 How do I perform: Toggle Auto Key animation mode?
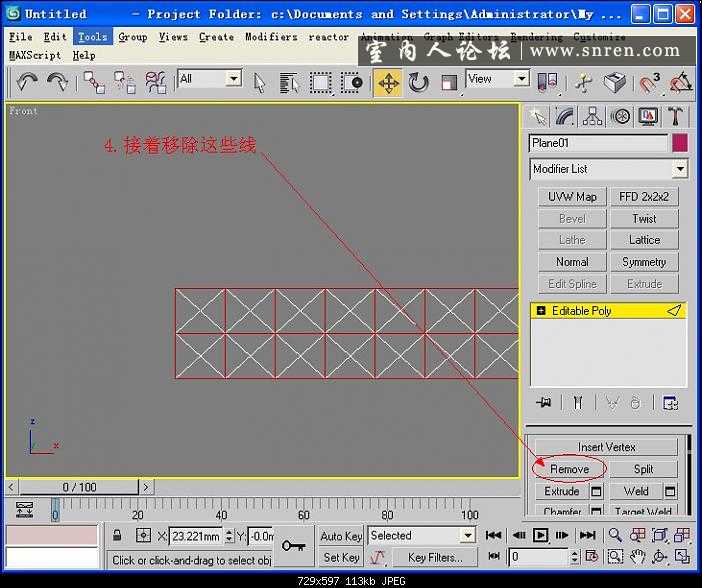(x=341, y=536)
